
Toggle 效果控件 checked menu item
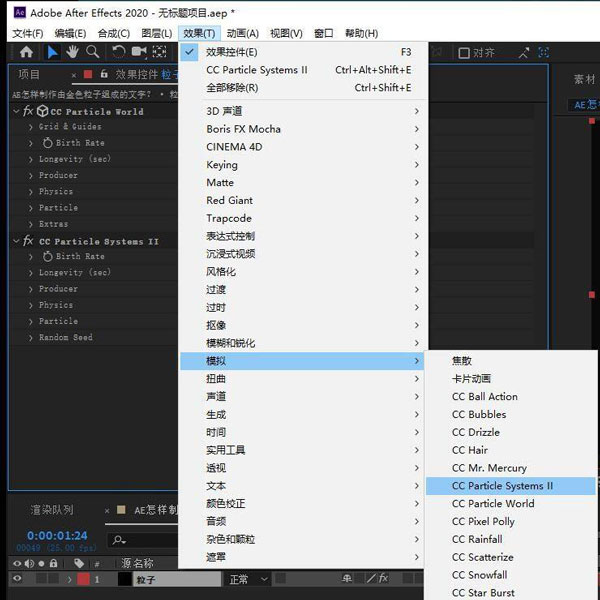pos(304,52)
